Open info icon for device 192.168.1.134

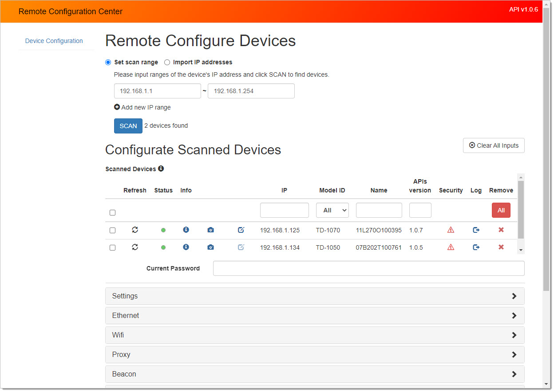coord(186,247)
